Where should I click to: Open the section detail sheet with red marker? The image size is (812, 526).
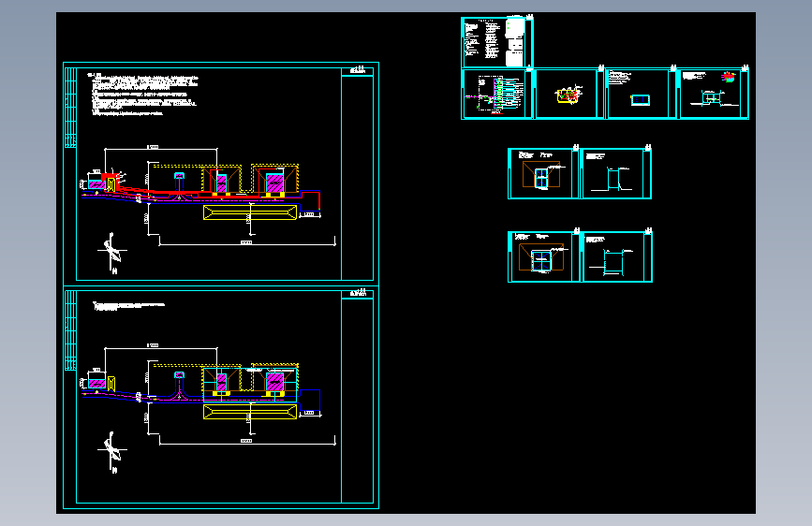pos(713,94)
